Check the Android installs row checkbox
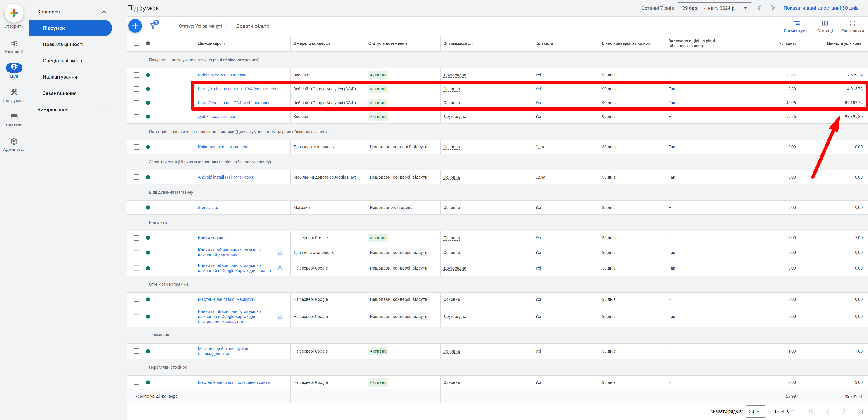 [136, 177]
